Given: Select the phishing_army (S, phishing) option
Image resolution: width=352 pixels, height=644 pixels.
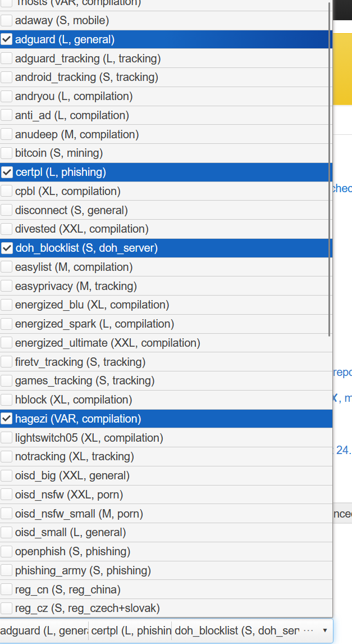Looking at the screenshot, I should [x=83, y=570].
